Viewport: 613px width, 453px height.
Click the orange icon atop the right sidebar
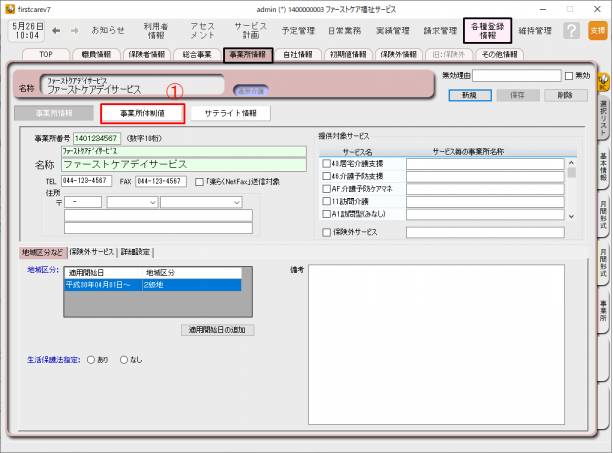[604, 74]
